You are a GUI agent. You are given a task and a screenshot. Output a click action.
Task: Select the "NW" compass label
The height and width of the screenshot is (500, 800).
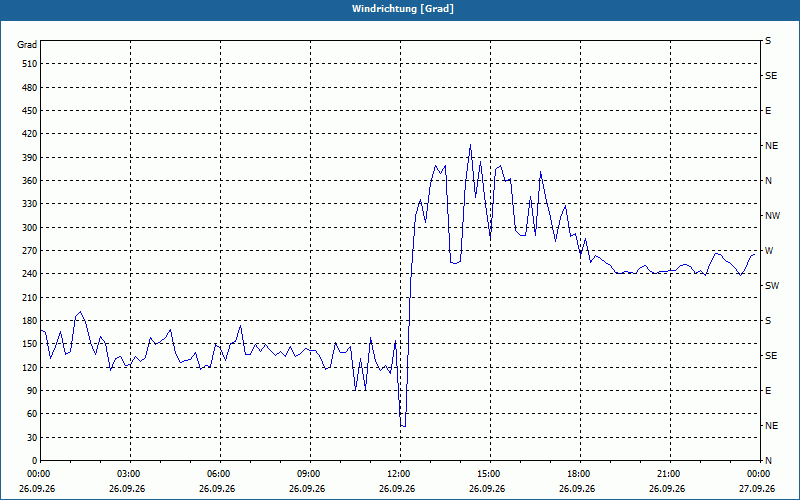tap(772, 216)
